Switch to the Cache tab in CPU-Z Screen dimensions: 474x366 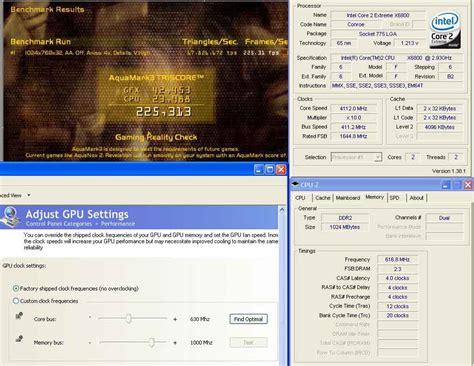pos(323,198)
